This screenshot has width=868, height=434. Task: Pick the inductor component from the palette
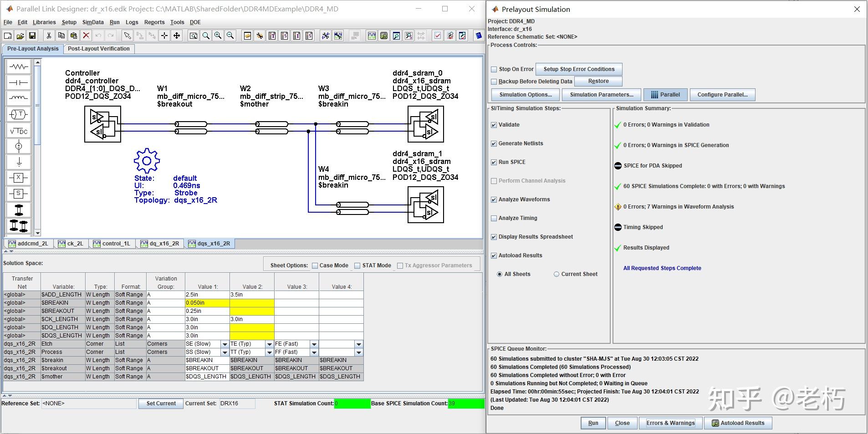pyautogui.click(x=19, y=98)
